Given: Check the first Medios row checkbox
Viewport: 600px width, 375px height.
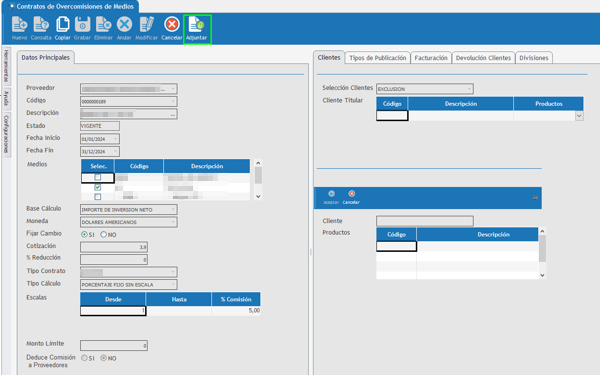Looking at the screenshot, I should pos(98,177).
